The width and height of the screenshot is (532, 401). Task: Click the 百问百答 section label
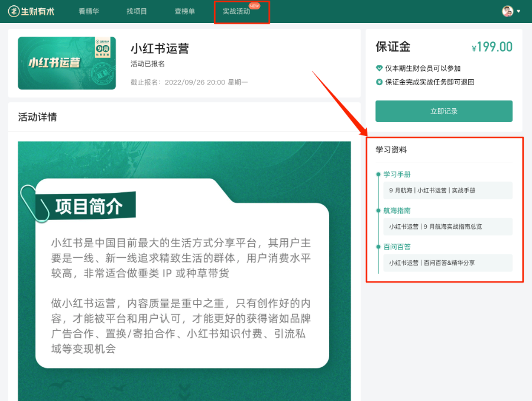(397, 247)
